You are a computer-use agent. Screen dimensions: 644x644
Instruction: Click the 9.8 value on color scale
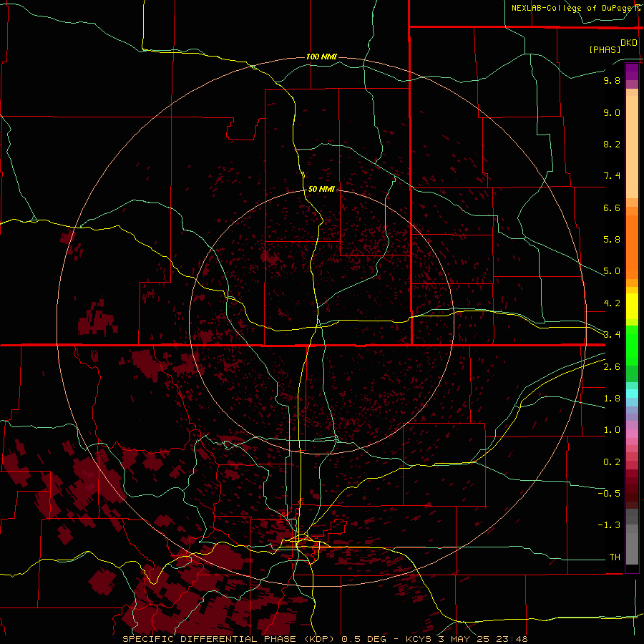pos(612,80)
